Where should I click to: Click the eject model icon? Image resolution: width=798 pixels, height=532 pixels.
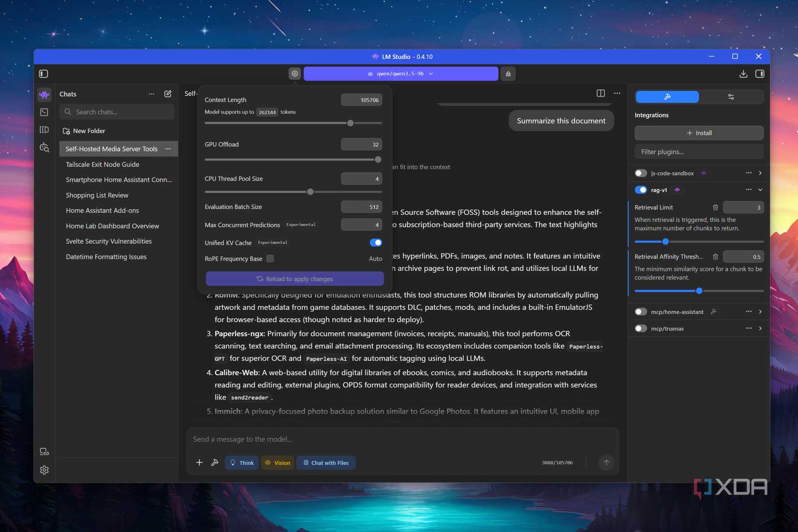[x=508, y=74]
